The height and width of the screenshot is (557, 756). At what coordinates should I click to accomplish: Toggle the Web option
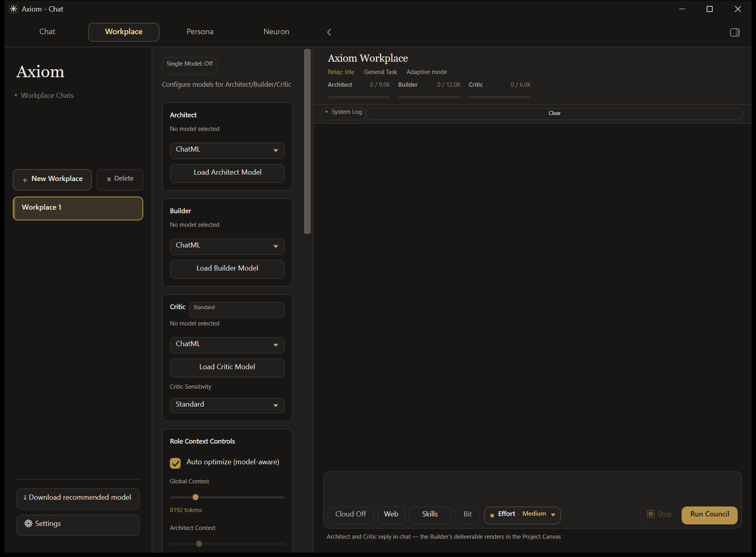tap(391, 515)
